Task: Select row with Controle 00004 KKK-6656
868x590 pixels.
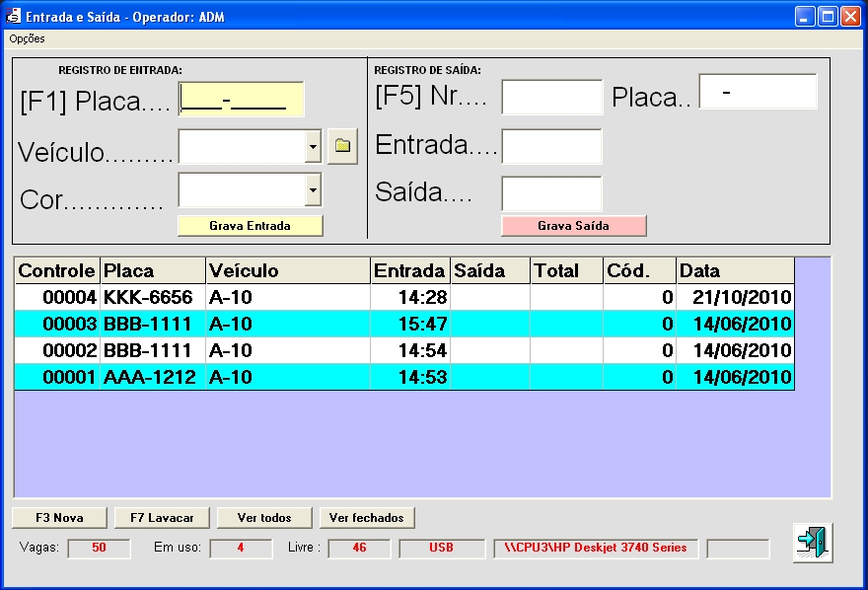Action: 403,297
